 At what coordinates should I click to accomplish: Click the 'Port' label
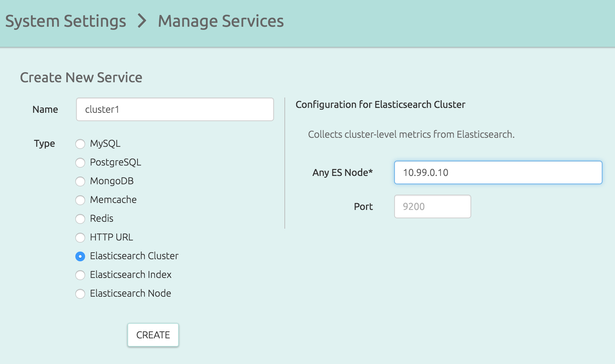363,206
